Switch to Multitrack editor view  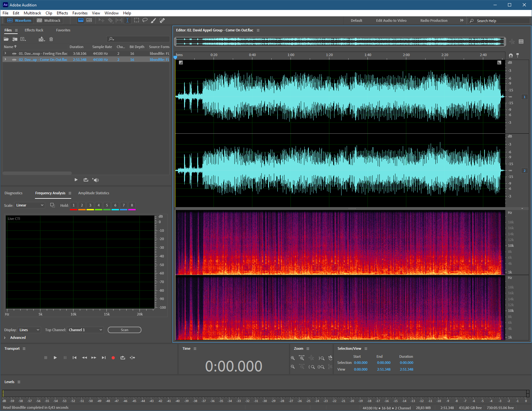[49, 21]
